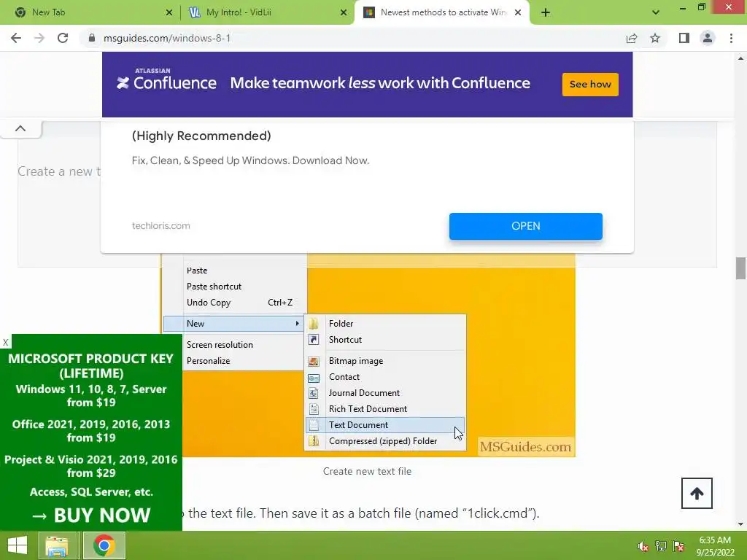Reload the msguides page
Viewport: 747px width, 560px height.
63,38
